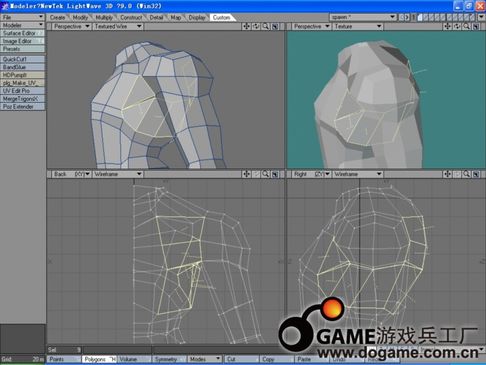Run the Poz Extender plugin
The width and height of the screenshot is (486, 365).
[x=22, y=107]
